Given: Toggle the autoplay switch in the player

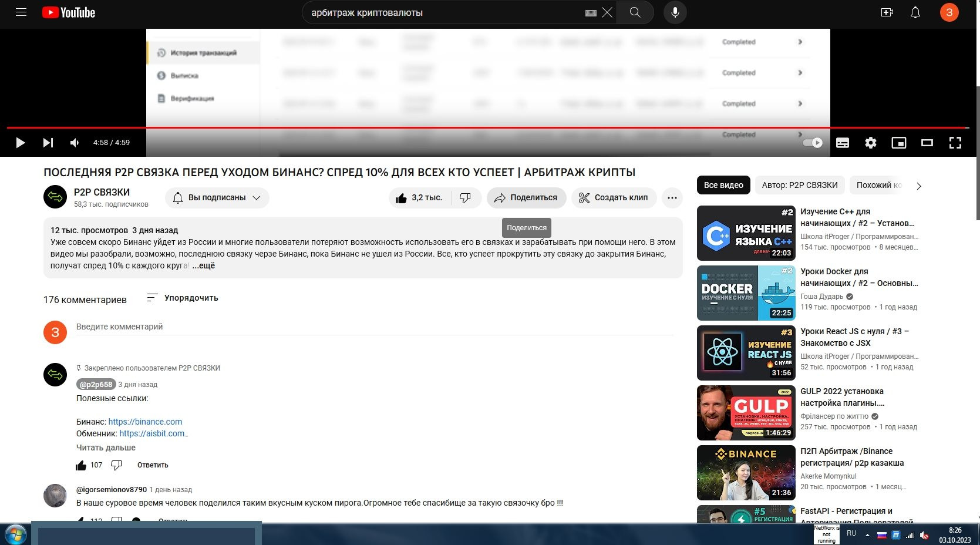Looking at the screenshot, I should point(813,143).
